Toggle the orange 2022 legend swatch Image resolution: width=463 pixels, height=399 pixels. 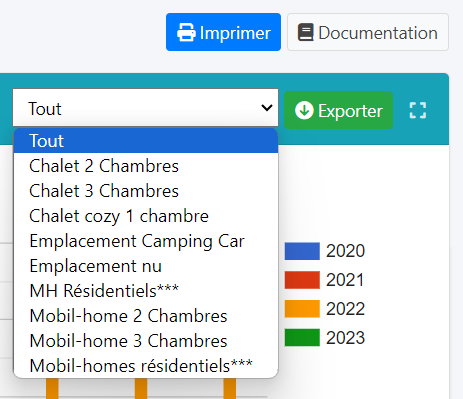click(x=302, y=309)
